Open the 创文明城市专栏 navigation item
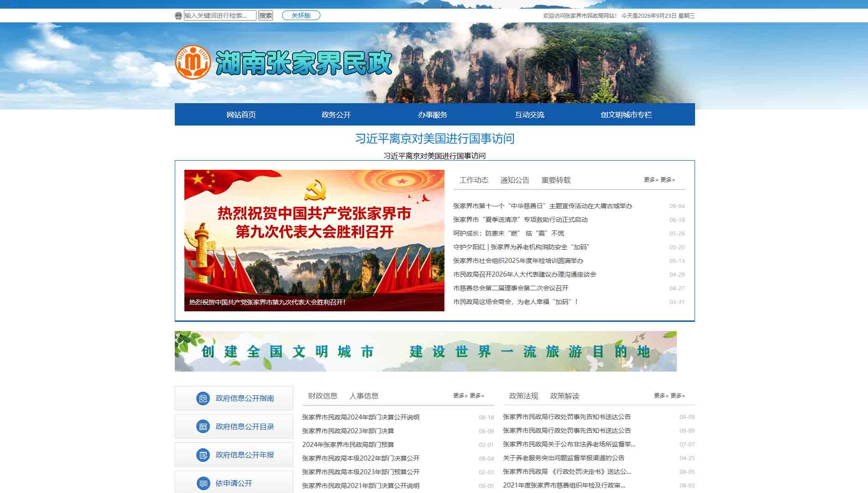The width and height of the screenshot is (868, 493). click(x=627, y=115)
